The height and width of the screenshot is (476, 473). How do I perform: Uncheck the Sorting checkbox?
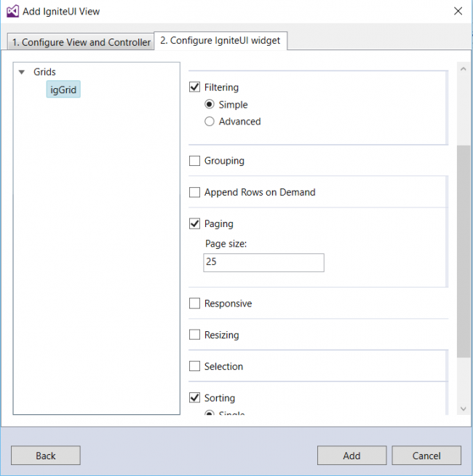[x=194, y=397]
